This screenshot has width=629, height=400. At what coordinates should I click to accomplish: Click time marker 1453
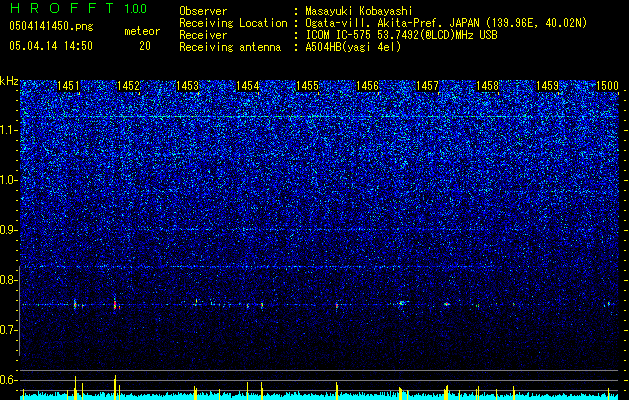point(187,85)
